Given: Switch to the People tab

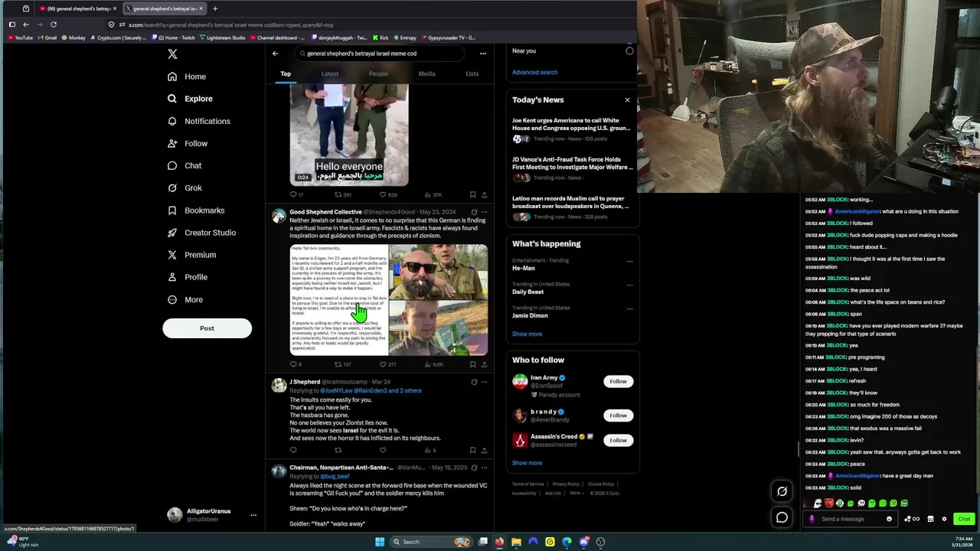Looking at the screenshot, I should pos(378,74).
